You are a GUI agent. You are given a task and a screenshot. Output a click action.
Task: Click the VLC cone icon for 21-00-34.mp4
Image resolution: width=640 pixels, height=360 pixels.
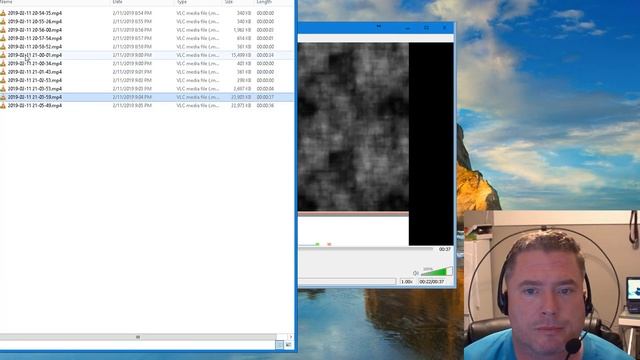click(3, 63)
